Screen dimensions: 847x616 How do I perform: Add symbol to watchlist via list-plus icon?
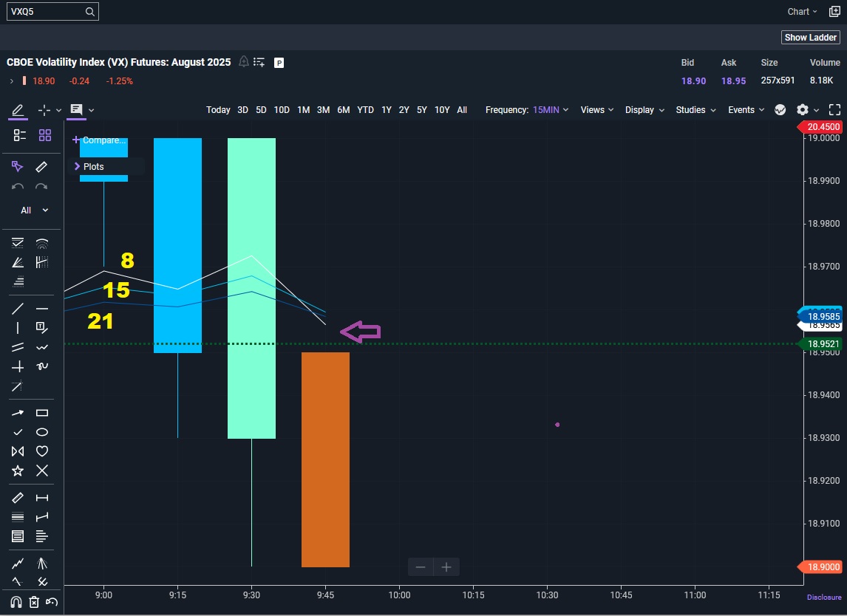click(259, 62)
